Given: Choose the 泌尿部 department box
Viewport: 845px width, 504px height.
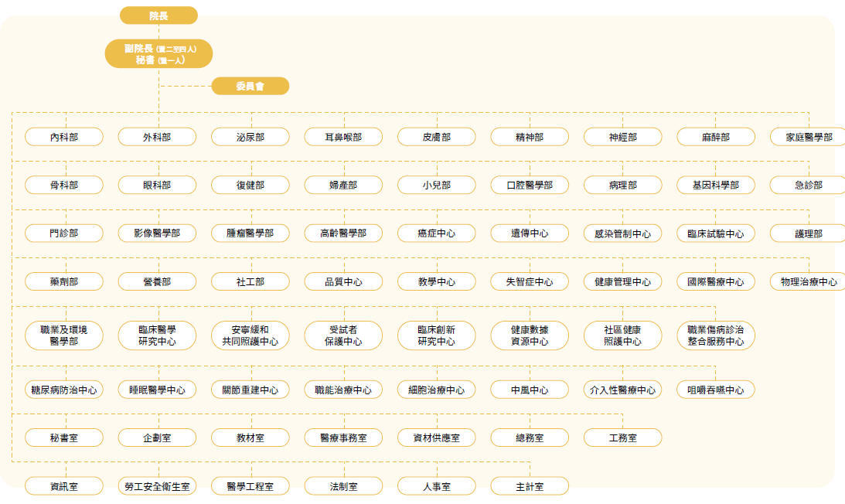Looking at the screenshot, I should pyautogui.click(x=250, y=137).
